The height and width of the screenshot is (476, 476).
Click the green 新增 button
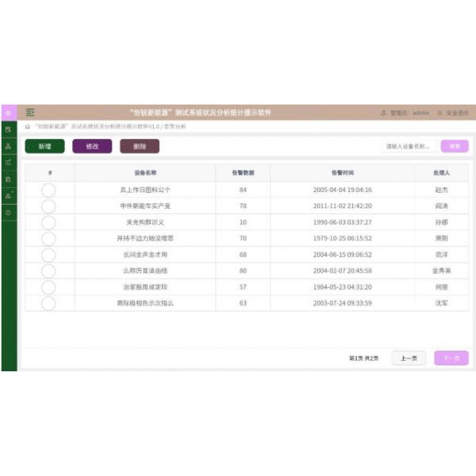coord(45,146)
